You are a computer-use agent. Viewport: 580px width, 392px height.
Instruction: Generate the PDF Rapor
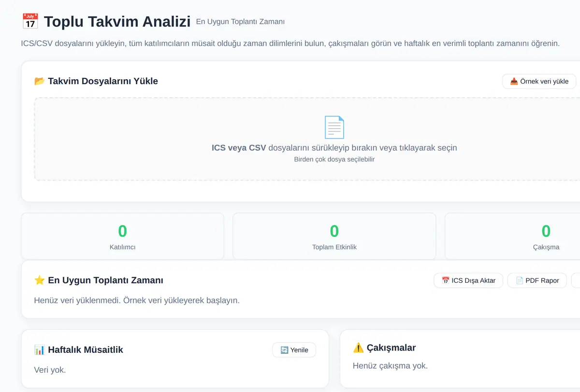click(x=537, y=280)
